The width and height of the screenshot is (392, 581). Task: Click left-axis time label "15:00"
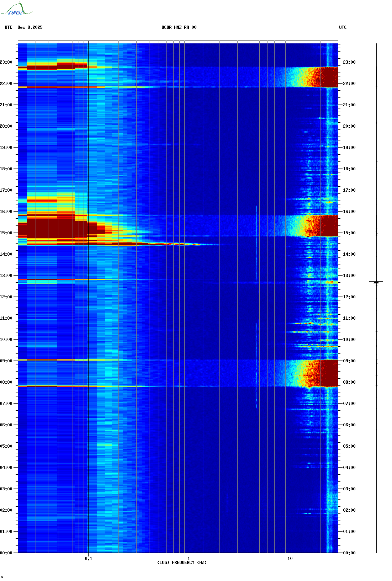point(6,233)
